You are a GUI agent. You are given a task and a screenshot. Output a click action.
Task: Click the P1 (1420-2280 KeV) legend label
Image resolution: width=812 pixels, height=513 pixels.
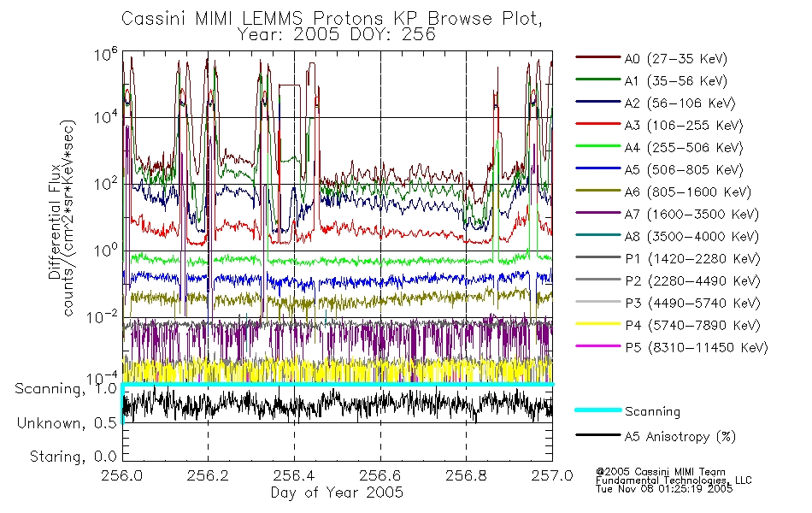pos(692,258)
